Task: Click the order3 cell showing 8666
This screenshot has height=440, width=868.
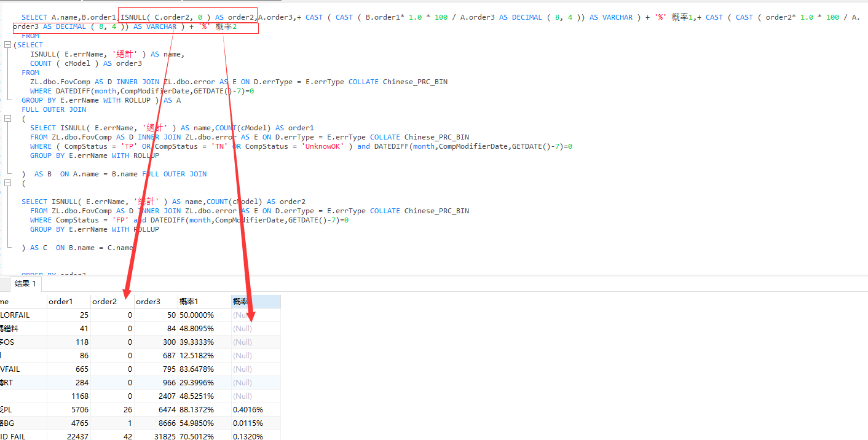Action: click(x=156, y=423)
